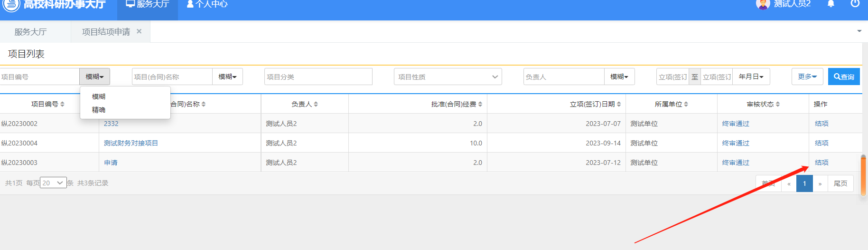Click the 负责人 search input field
868x250 pixels.
563,77
